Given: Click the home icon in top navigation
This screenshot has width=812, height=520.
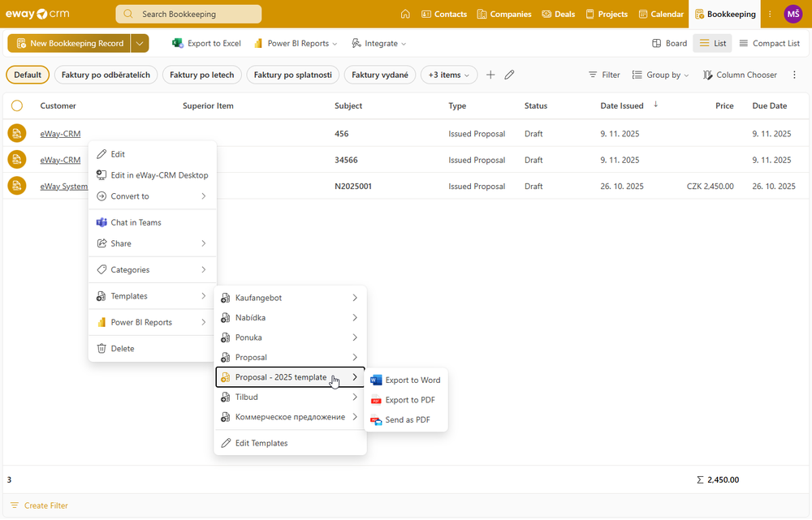Looking at the screenshot, I should pyautogui.click(x=405, y=14).
